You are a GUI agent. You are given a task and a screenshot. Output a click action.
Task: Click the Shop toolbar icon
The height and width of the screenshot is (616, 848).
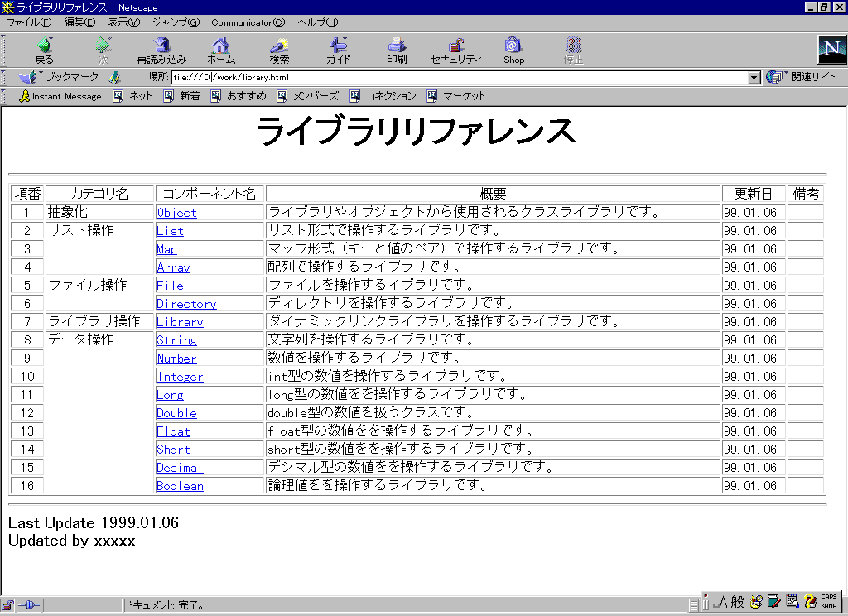point(513,49)
